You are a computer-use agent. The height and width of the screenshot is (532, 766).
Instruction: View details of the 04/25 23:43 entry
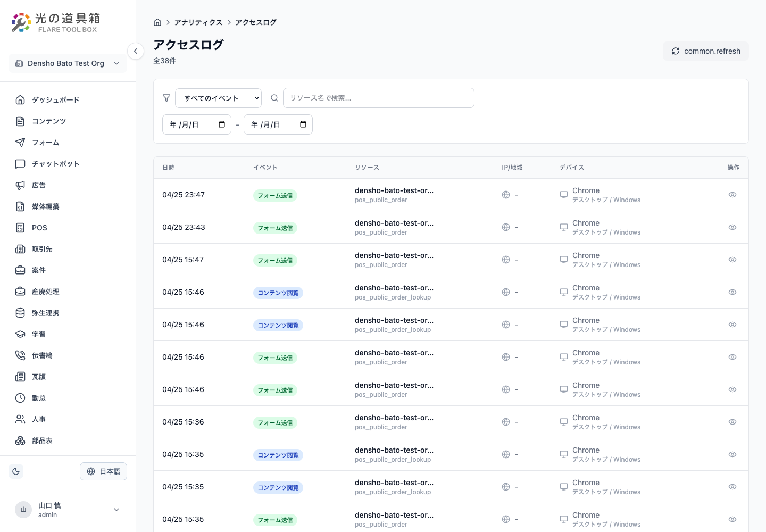732,227
